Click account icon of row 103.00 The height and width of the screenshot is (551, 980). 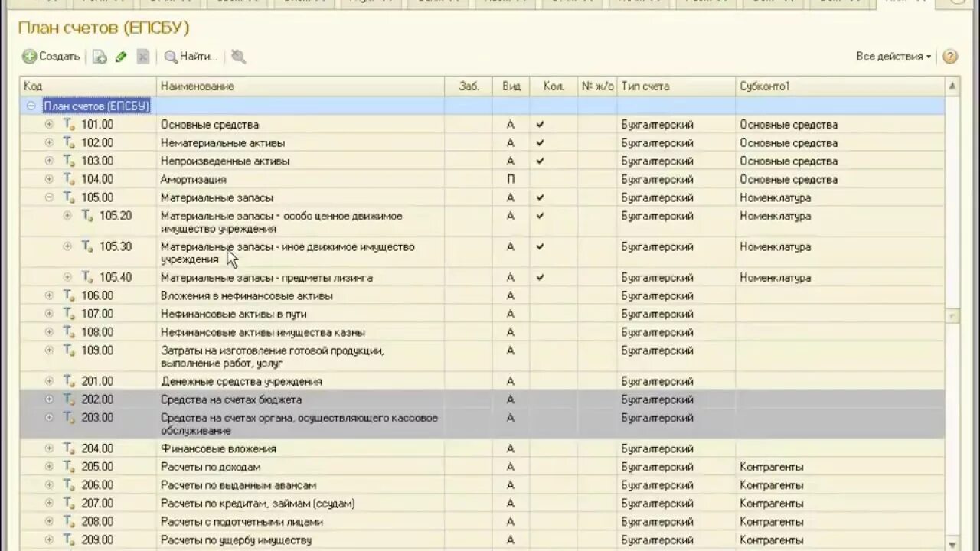[69, 161]
